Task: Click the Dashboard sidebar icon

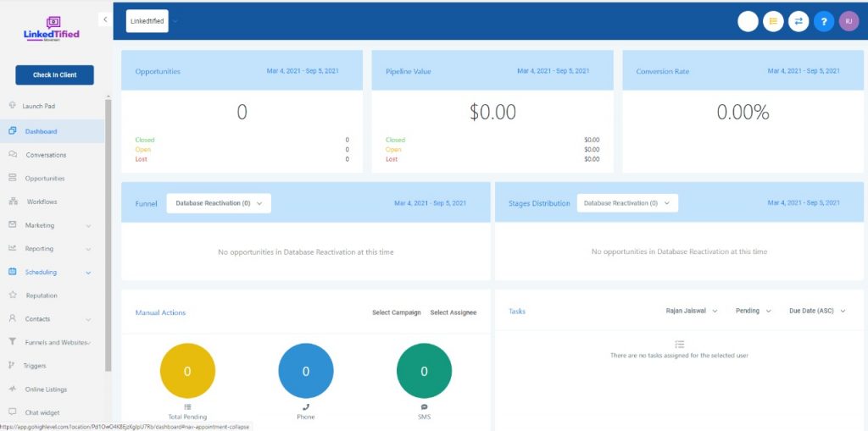Action: (12, 131)
